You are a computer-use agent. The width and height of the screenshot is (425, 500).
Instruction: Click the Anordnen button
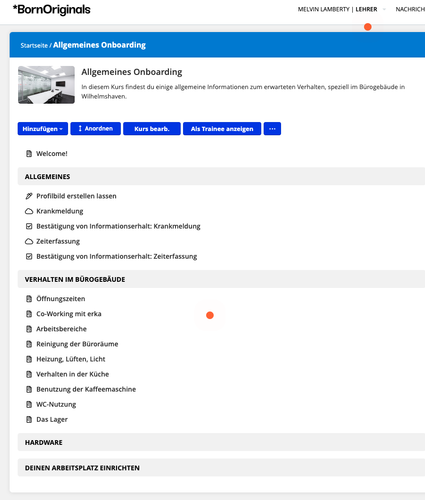click(x=96, y=129)
